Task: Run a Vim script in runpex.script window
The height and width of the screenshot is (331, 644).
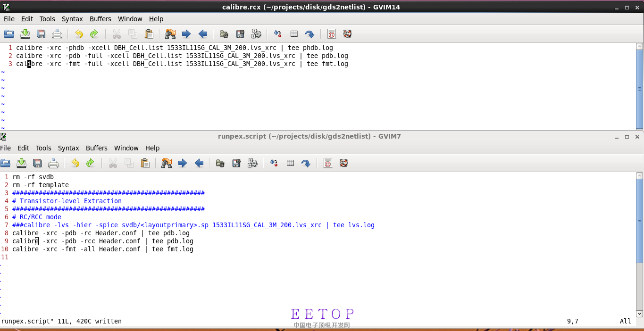Action: (x=252, y=163)
